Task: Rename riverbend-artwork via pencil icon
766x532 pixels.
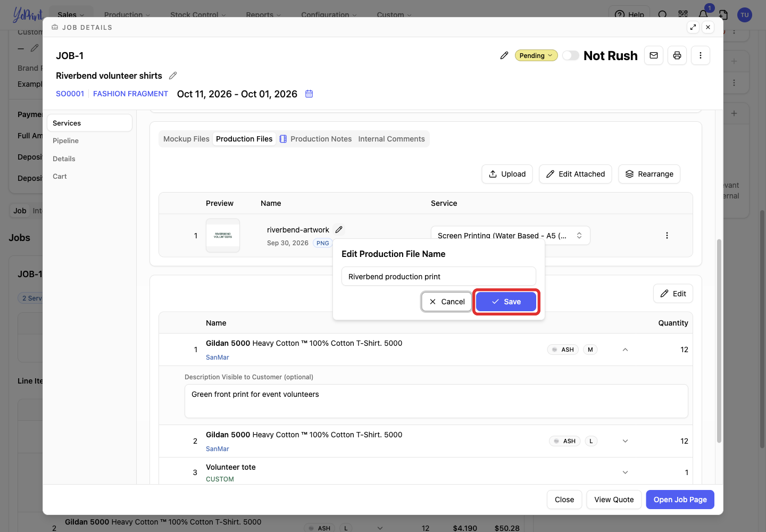Action: [339, 230]
